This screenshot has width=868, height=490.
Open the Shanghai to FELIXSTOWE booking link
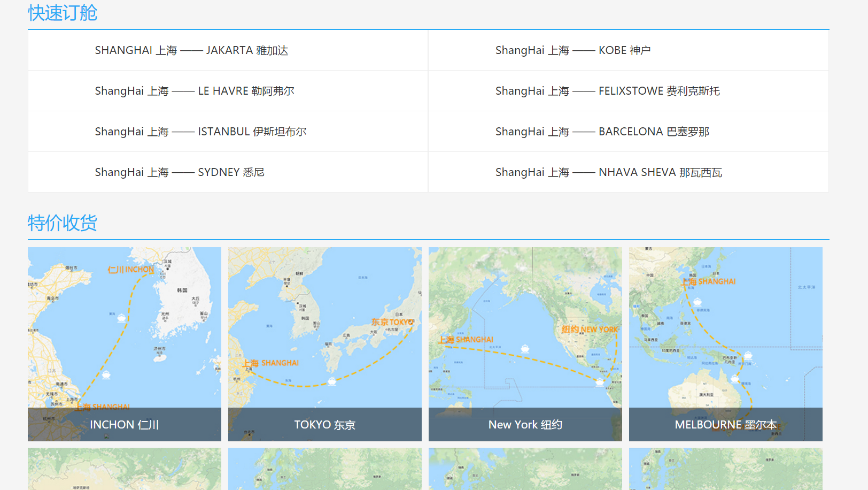pos(607,91)
